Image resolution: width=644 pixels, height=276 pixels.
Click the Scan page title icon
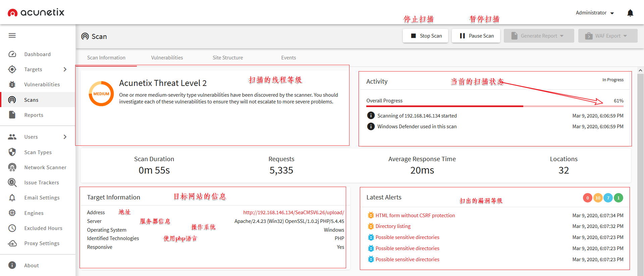tap(85, 36)
